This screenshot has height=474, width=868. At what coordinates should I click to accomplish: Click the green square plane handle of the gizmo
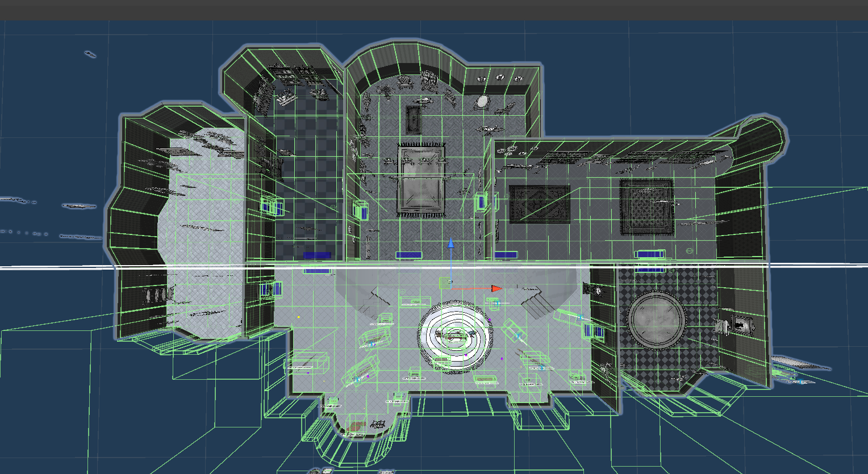point(445,283)
